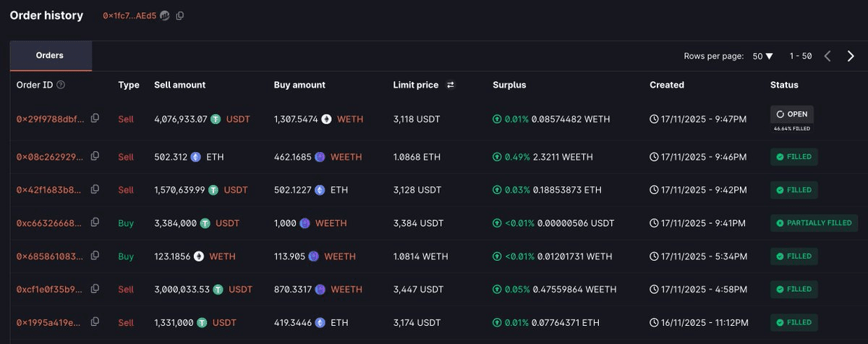Switch to the Orders tab
The image size is (868, 344).
pyautogui.click(x=50, y=56)
